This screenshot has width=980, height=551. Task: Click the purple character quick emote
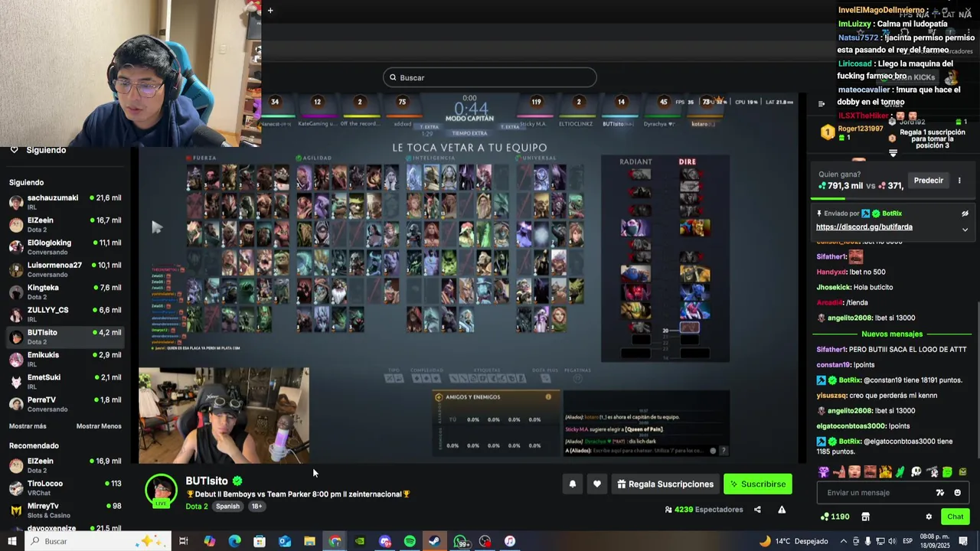point(824,472)
